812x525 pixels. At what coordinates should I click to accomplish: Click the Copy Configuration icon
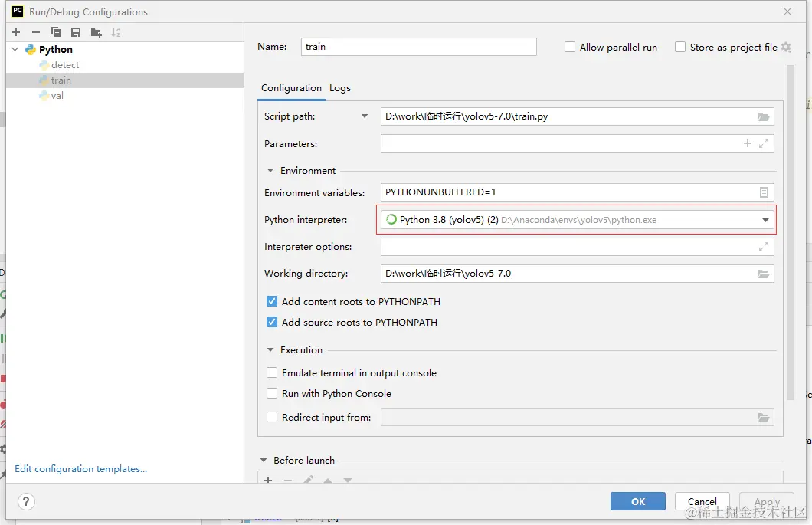tap(56, 32)
